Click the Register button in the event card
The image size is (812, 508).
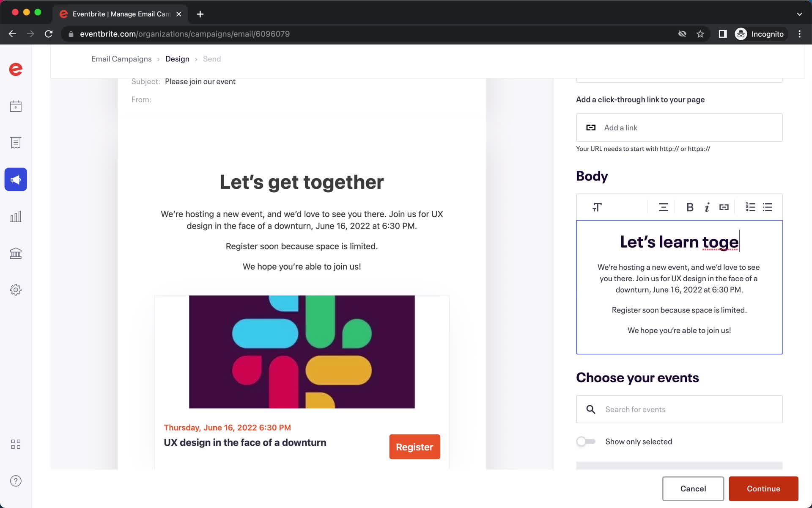pos(414,447)
